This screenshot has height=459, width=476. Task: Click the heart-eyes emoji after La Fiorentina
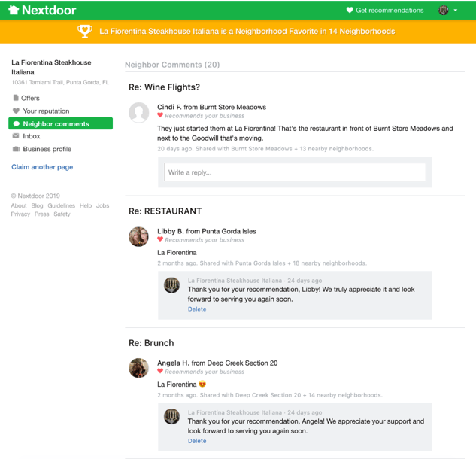click(202, 384)
